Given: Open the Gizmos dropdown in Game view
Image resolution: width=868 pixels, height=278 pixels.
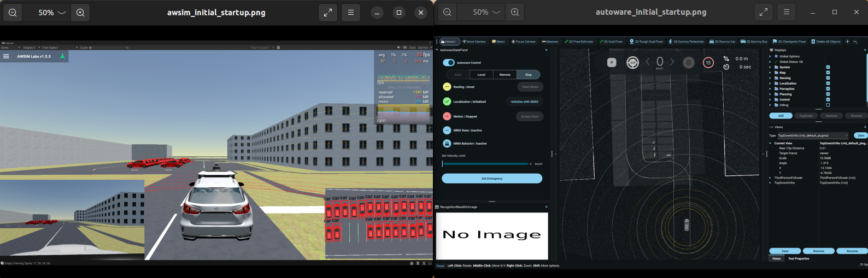Looking at the screenshot, I should click(x=424, y=48).
